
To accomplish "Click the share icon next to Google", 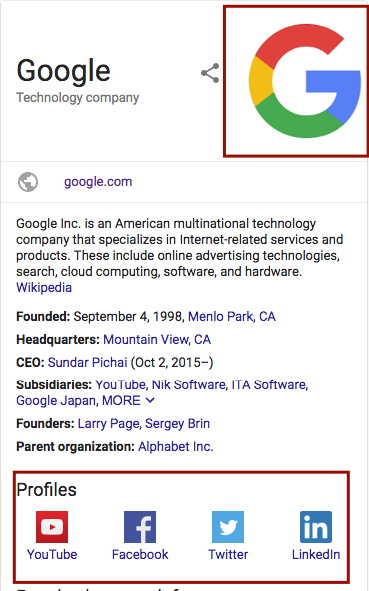I will coord(210,73).
